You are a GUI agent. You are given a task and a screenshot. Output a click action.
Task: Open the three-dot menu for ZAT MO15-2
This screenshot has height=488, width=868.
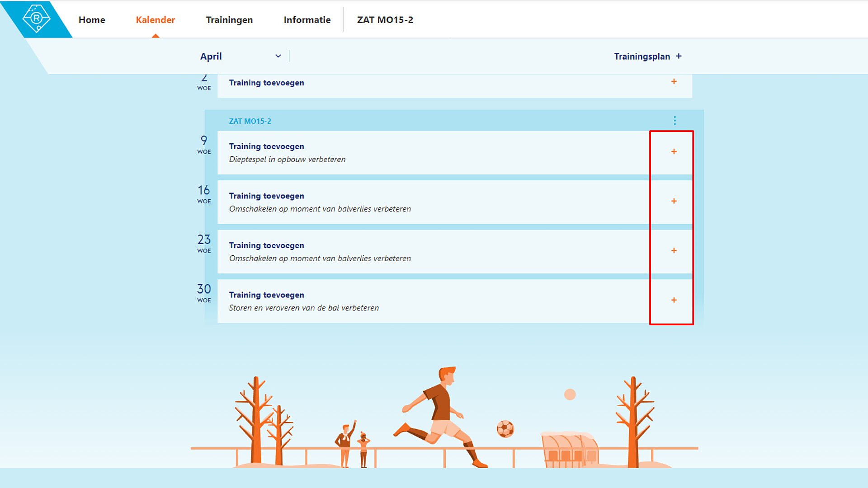click(x=675, y=121)
